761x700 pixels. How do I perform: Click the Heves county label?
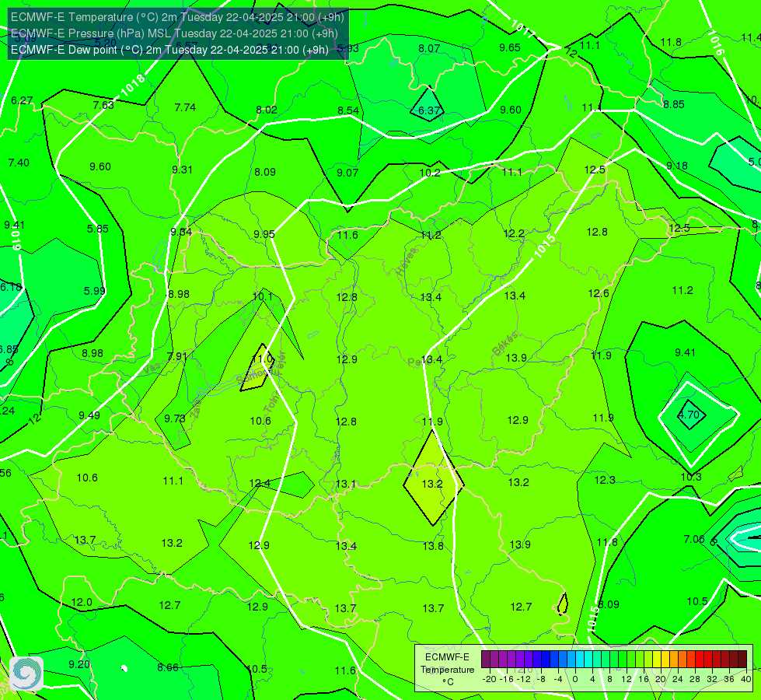click(407, 261)
